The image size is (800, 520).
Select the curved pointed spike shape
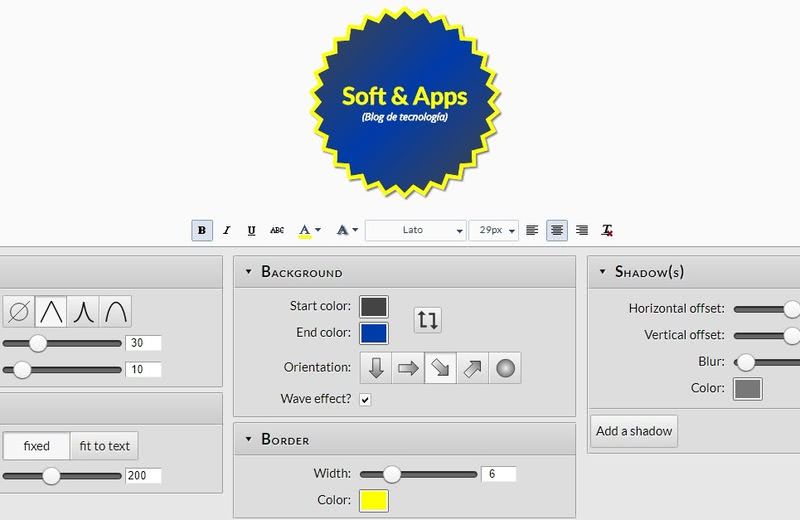click(83, 311)
